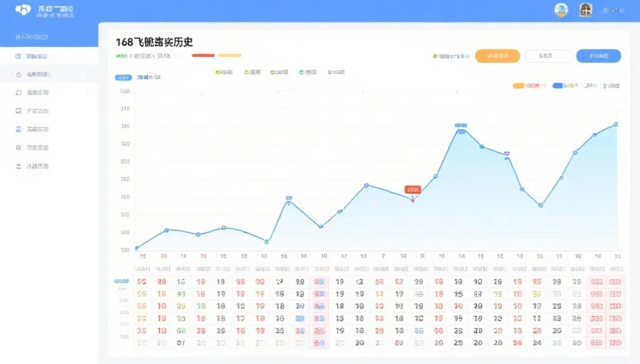Click the white cloud logo in the header
The image size is (640, 364).
[23, 9]
